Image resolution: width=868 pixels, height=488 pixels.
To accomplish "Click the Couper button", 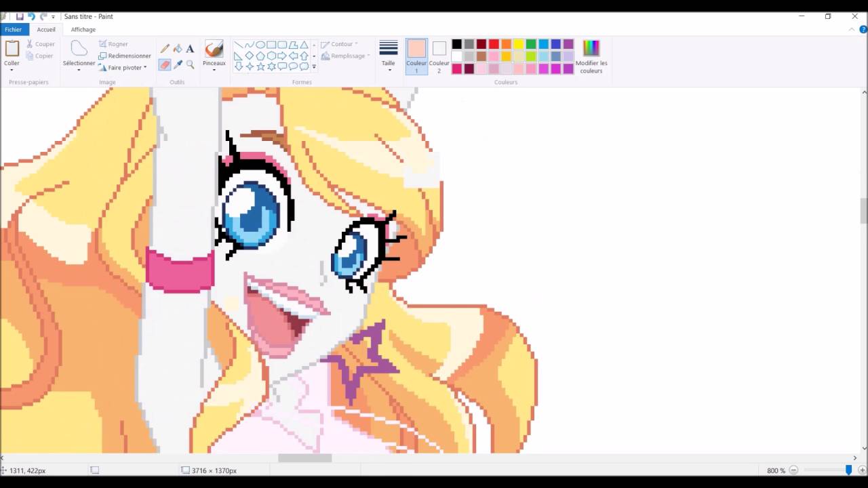I will (40, 44).
